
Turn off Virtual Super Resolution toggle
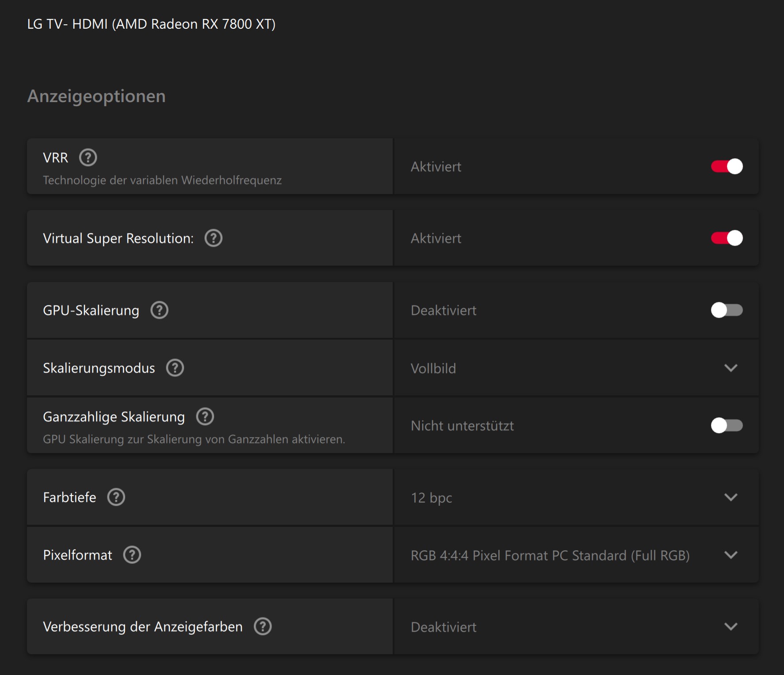pos(727,238)
